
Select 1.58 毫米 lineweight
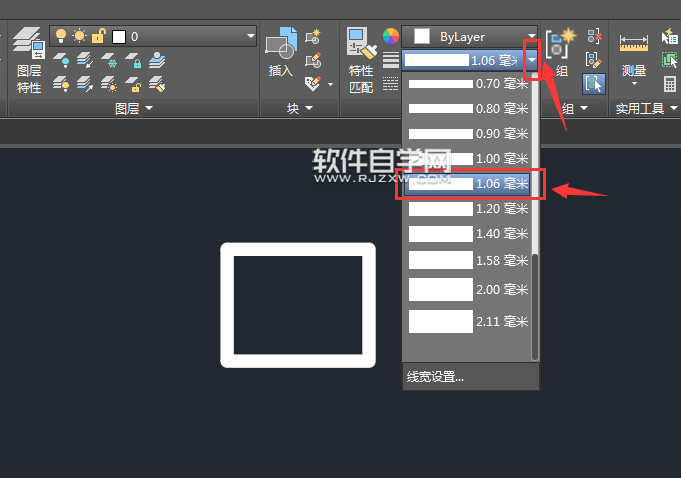point(468,260)
